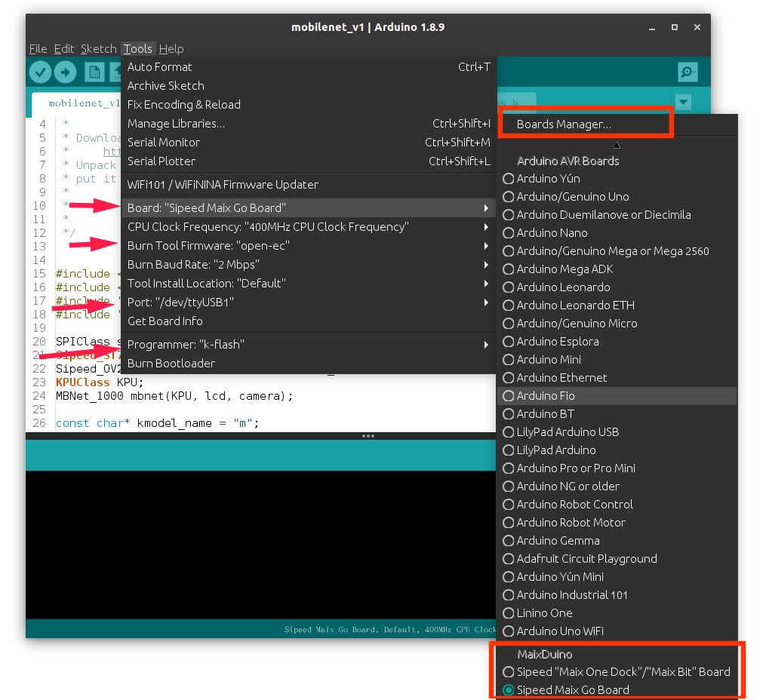Select the Arduino Gemma board
The height and width of the screenshot is (700, 769).
pyautogui.click(x=617, y=541)
